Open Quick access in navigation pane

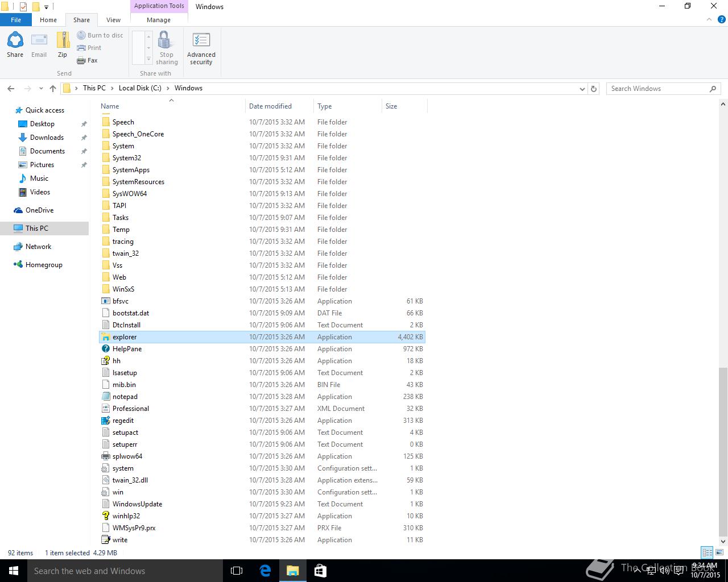pyautogui.click(x=44, y=110)
